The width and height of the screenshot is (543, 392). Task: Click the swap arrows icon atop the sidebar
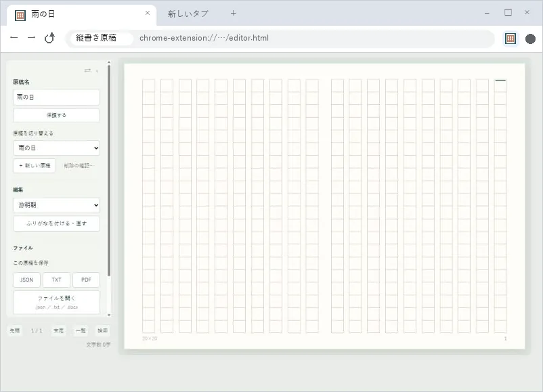pos(87,70)
